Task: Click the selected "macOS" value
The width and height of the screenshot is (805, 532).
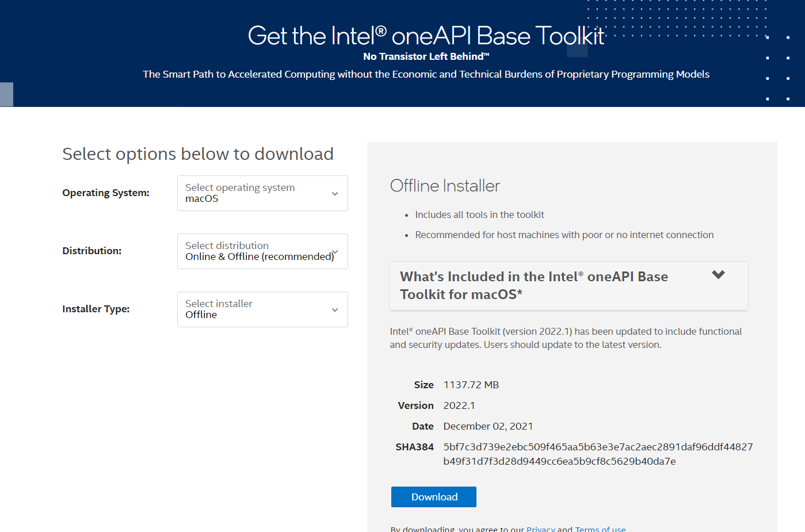Action: [201, 199]
